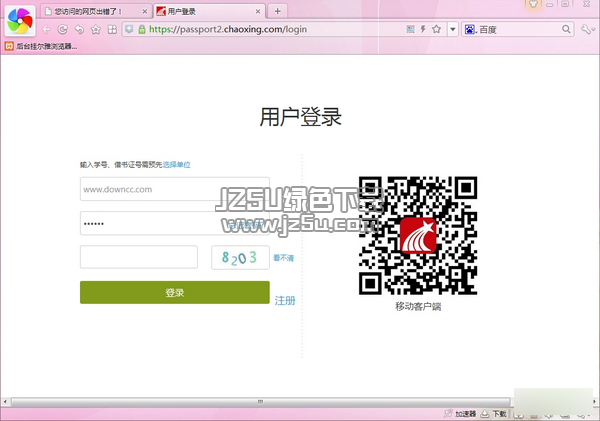Click the 用户登录 page heading
The width and height of the screenshot is (600, 421).
point(300,117)
